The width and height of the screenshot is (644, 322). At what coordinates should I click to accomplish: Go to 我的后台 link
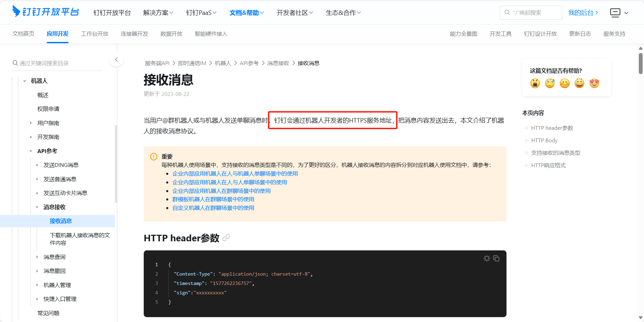583,13
